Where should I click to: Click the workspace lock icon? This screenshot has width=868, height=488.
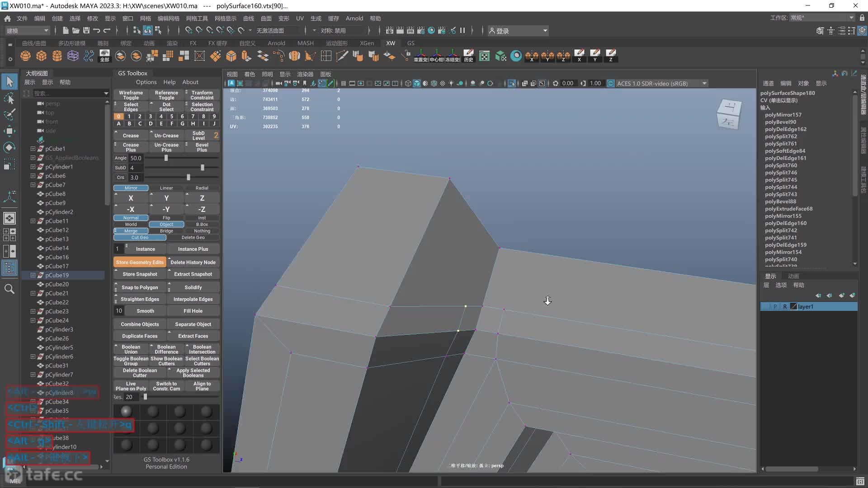coord(862,18)
